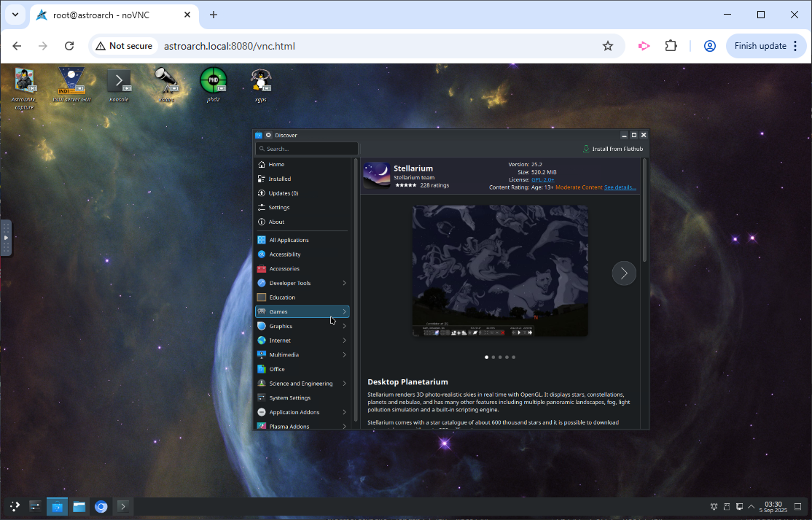Expand the Application Addons arrow
This screenshot has height=520, width=812.
344,412
